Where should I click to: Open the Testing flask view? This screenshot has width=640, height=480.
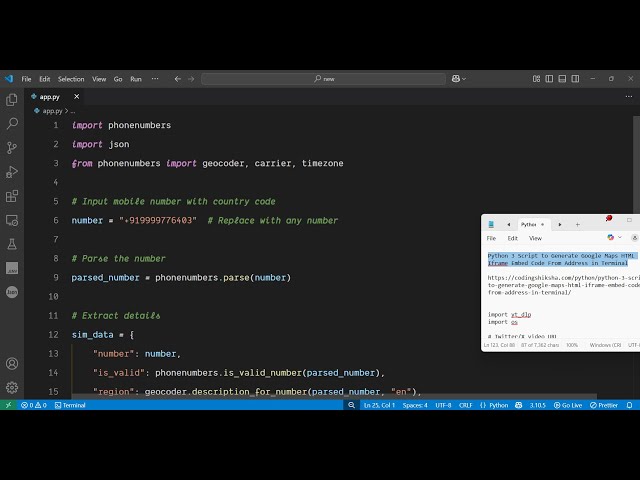12,244
